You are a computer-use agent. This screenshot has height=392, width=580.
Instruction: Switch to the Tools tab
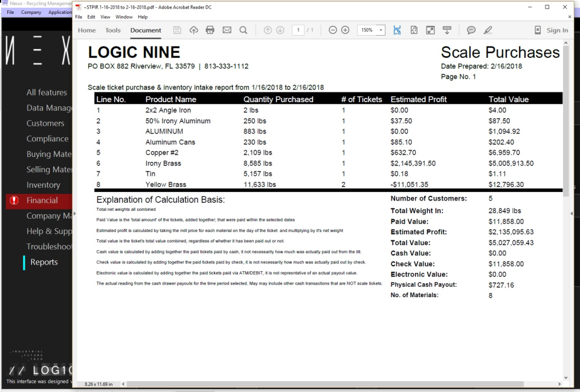112,30
